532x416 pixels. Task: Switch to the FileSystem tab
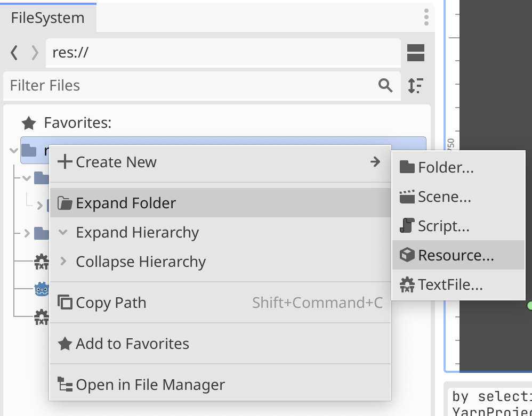point(48,18)
